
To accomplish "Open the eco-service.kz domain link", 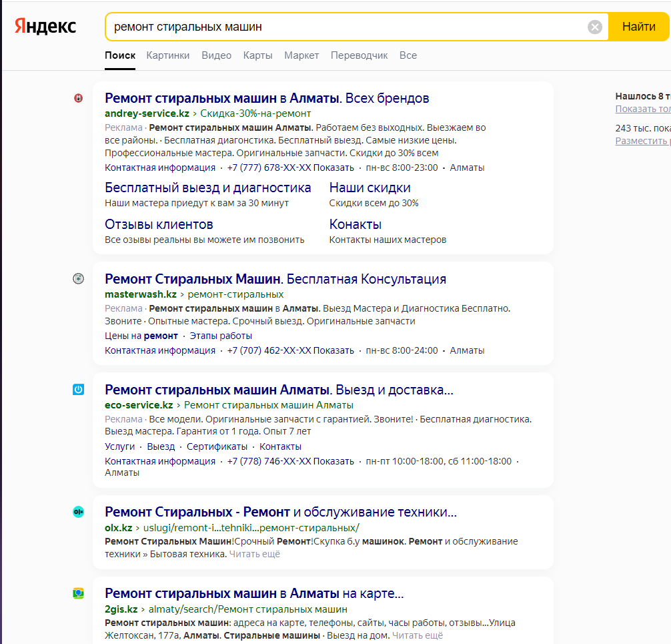I will click(139, 405).
